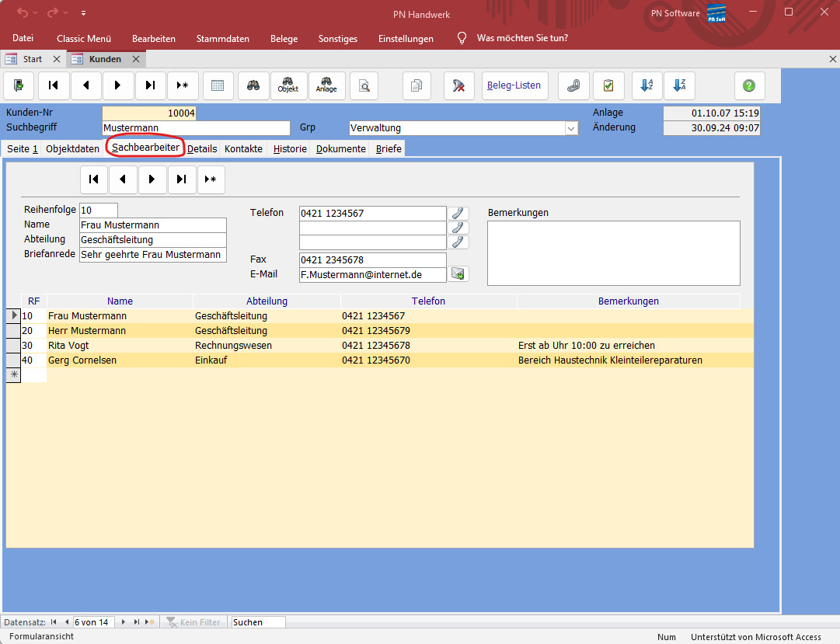840x644 pixels.
Task: Dial the first Telefon number phone icon
Action: tap(458, 213)
